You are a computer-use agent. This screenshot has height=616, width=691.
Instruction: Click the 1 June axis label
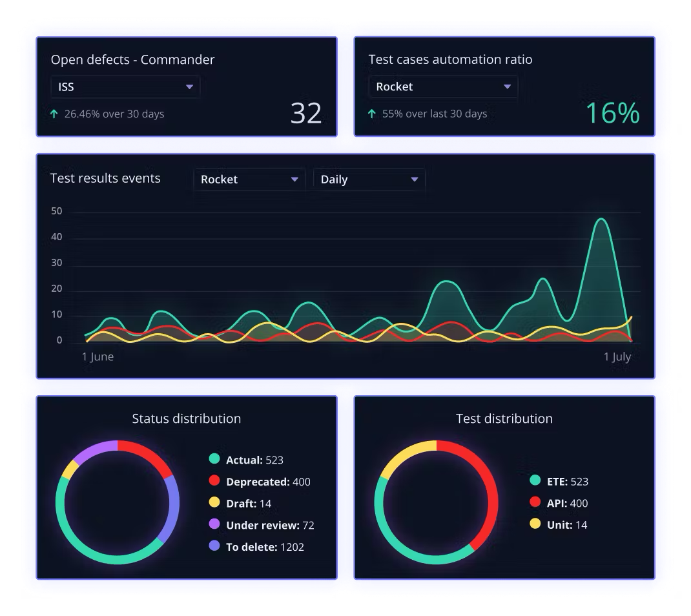tap(98, 357)
